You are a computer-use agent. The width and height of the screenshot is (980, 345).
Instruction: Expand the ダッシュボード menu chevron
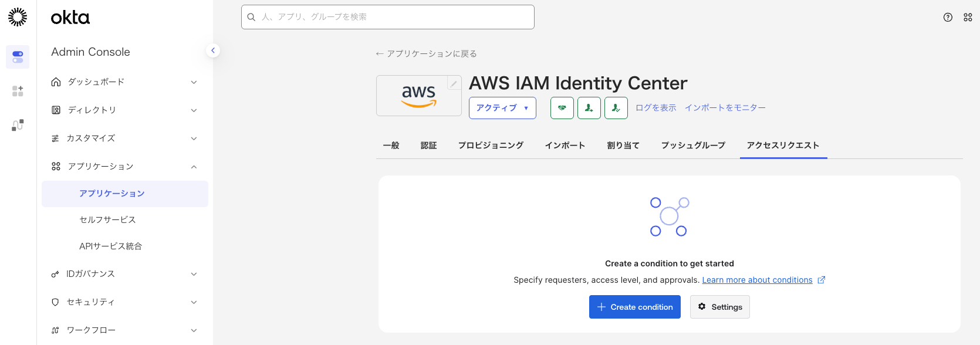click(x=194, y=82)
